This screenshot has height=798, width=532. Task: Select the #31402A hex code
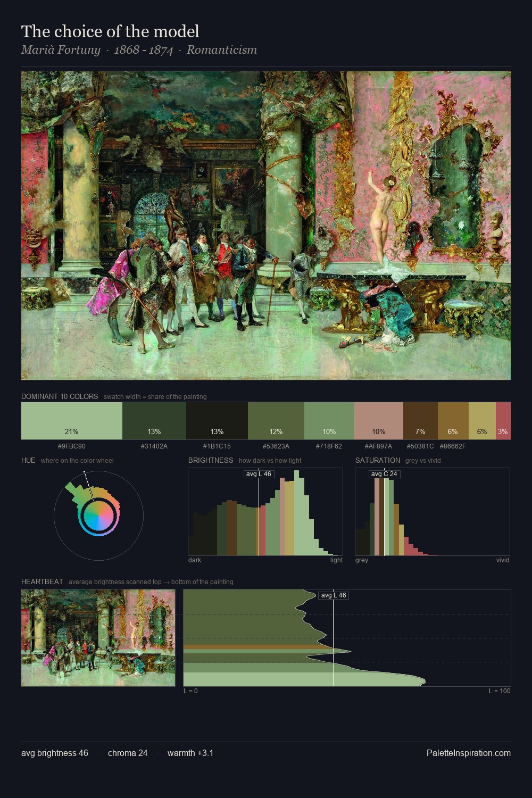click(154, 446)
